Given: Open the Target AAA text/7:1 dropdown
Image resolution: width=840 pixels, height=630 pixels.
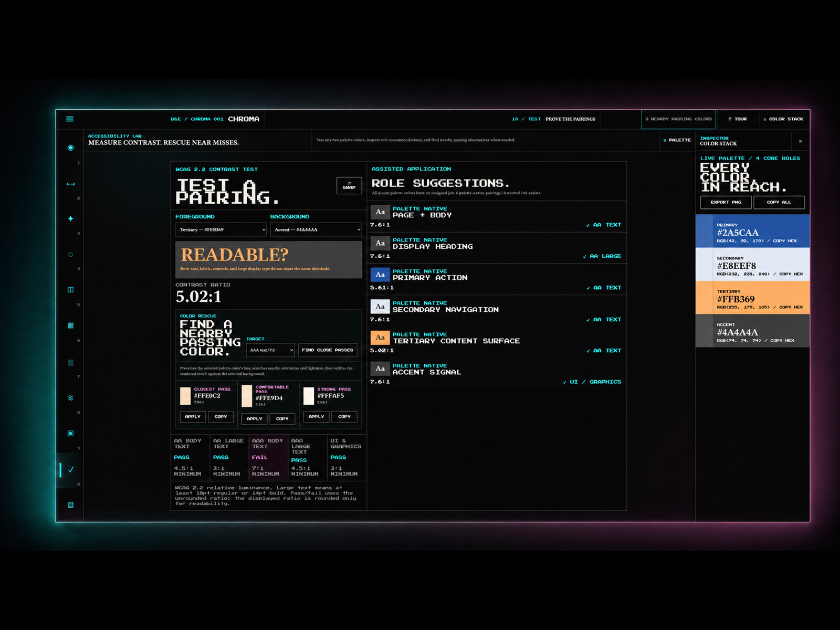Looking at the screenshot, I should (x=270, y=350).
